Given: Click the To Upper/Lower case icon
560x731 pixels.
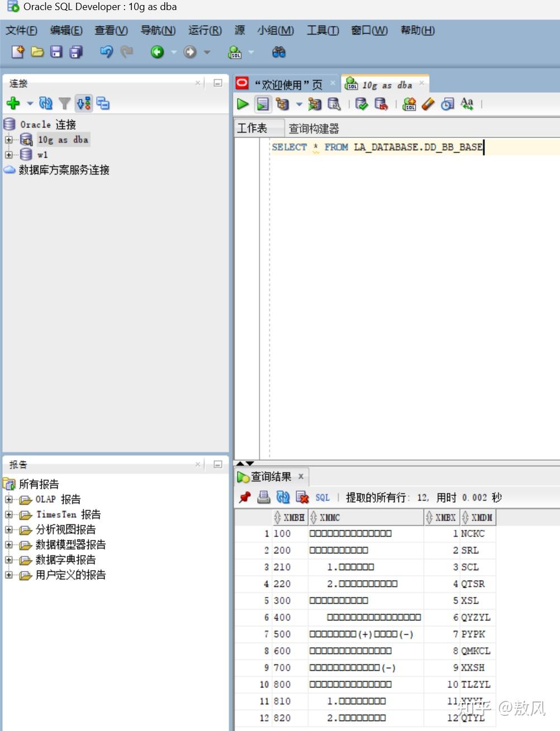Looking at the screenshot, I should click(467, 104).
